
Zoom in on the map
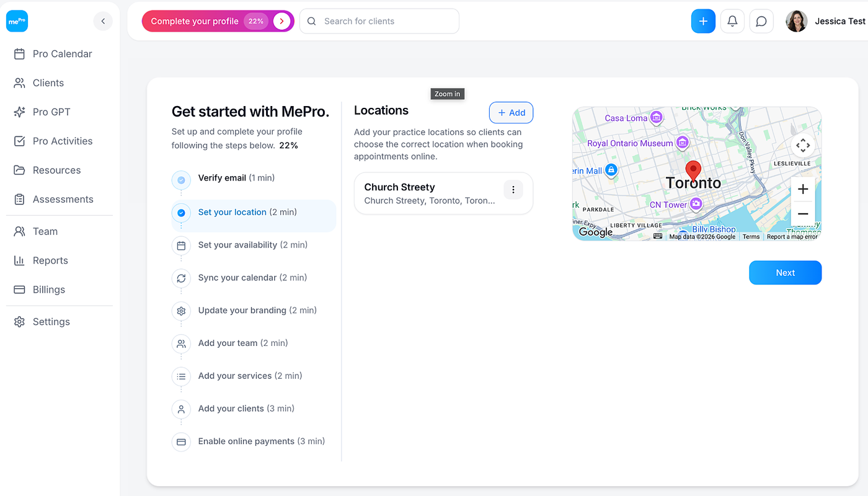pyautogui.click(x=803, y=189)
